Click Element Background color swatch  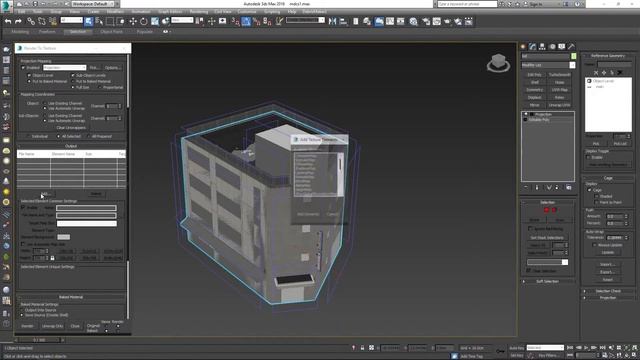coord(63,237)
